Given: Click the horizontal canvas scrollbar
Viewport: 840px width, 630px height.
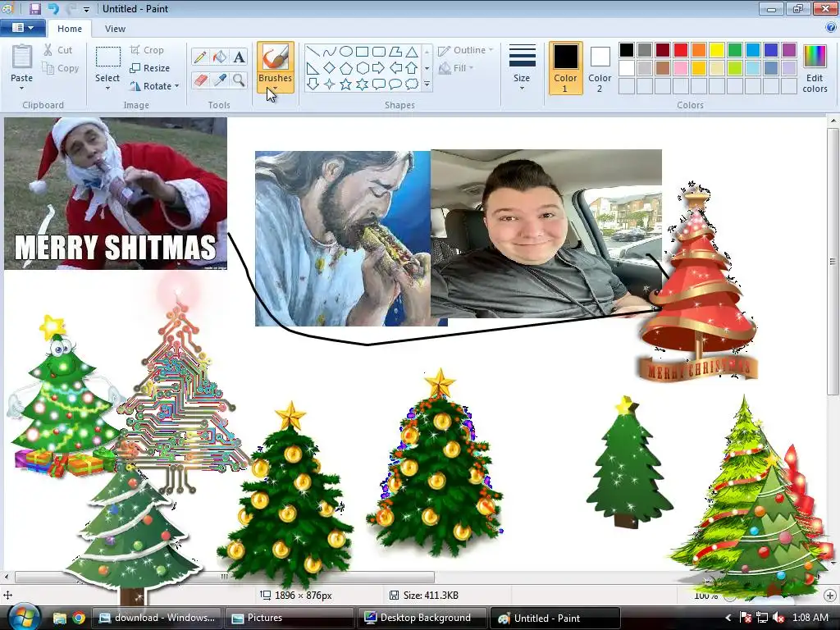Looking at the screenshot, I should (225, 577).
